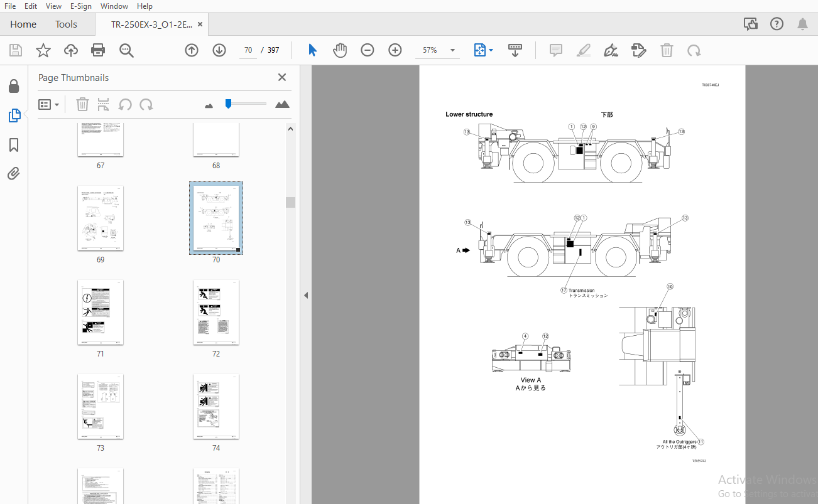Activate the selection arrow tool
The height and width of the screenshot is (504, 818).
(x=313, y=50)
